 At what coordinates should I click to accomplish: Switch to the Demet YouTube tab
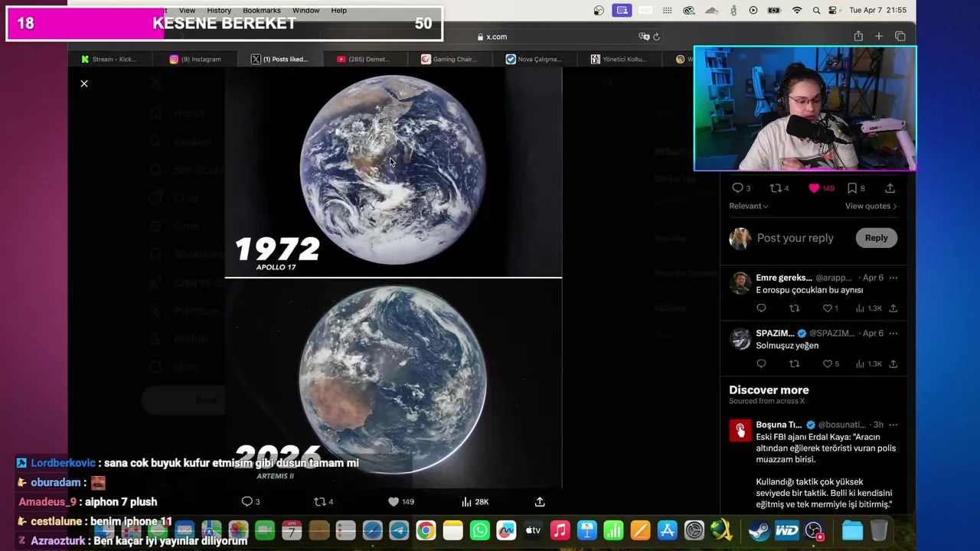pos(364,59)
